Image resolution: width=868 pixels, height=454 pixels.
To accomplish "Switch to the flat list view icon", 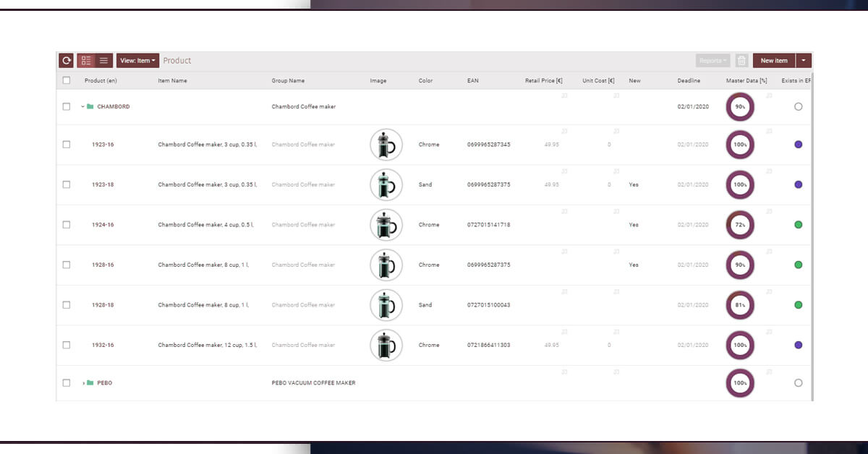I will click(103, 61).
